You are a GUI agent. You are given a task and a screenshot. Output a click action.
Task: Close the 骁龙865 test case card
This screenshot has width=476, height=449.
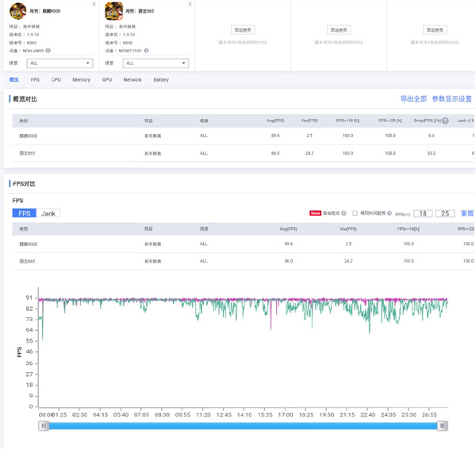(x=190, y=5)
